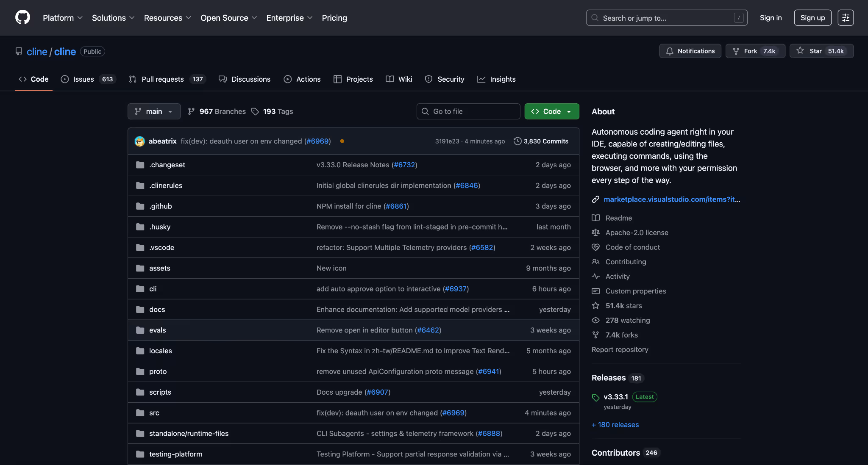This screenshot has height=465, width=868.
Task: Click the tag icon beside v3.33.1
Action: (x=595, y=397)
